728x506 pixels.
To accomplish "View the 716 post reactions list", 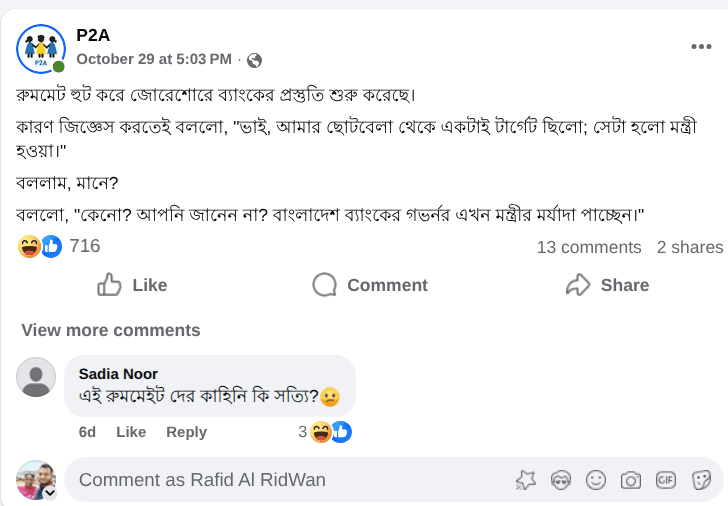I will [x=84, y=246].
